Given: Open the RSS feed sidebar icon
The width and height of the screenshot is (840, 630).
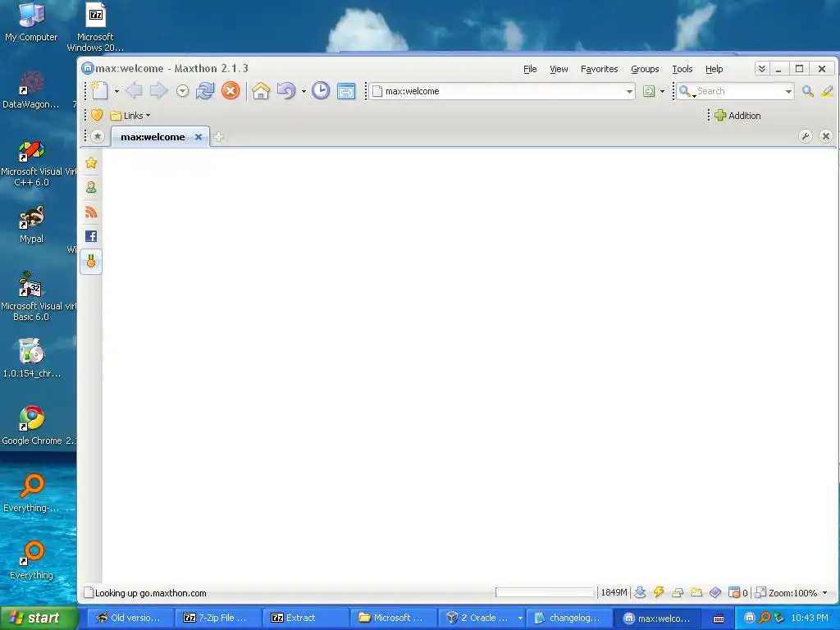Looking at the screenshot, I should 91,212.
